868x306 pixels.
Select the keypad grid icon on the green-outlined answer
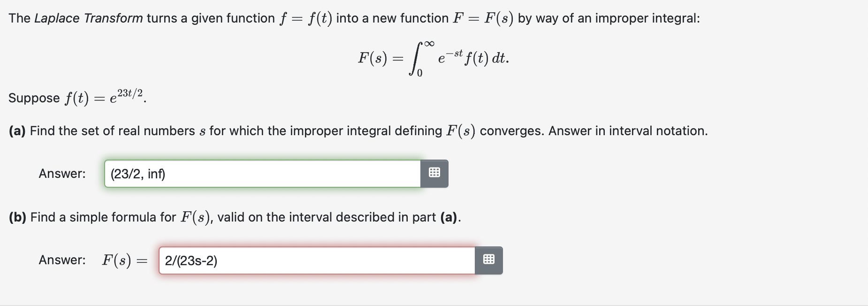(434, 173)
